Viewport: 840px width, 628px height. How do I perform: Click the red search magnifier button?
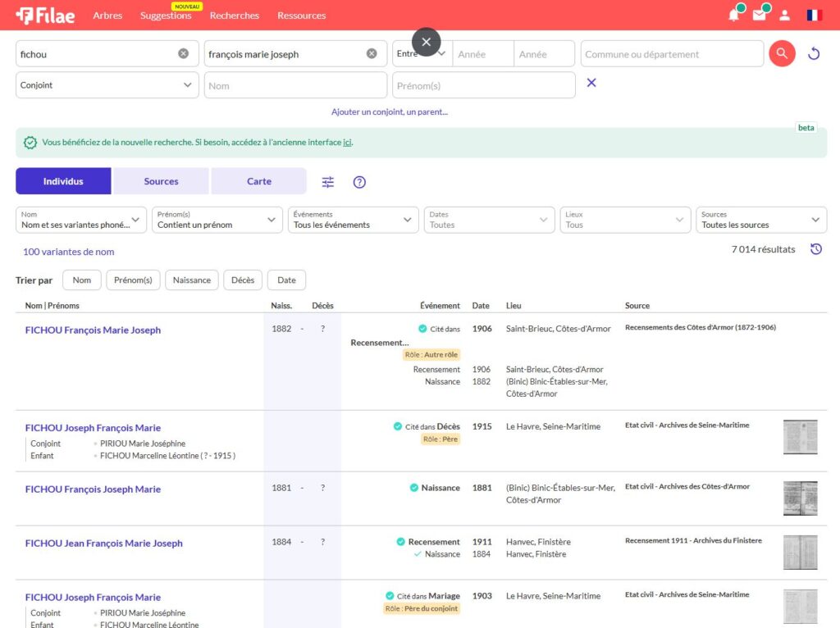click(x=782, y=54)
